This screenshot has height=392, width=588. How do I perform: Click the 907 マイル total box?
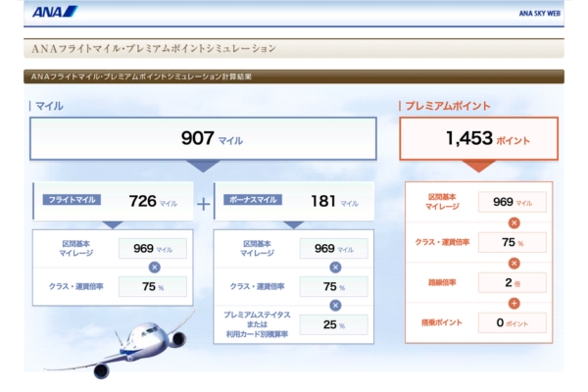[203, 139]
